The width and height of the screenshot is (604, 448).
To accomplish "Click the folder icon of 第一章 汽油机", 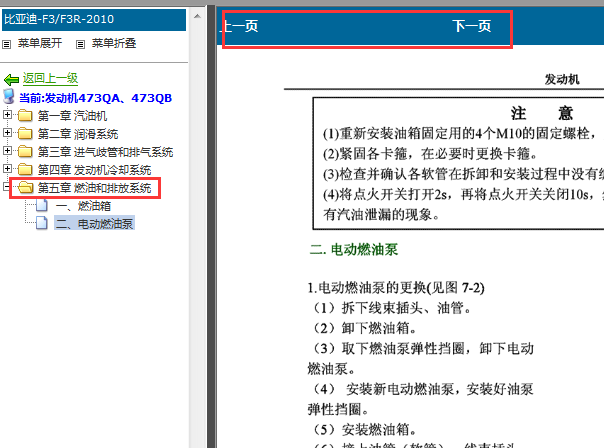I will (x=25, y=115).
